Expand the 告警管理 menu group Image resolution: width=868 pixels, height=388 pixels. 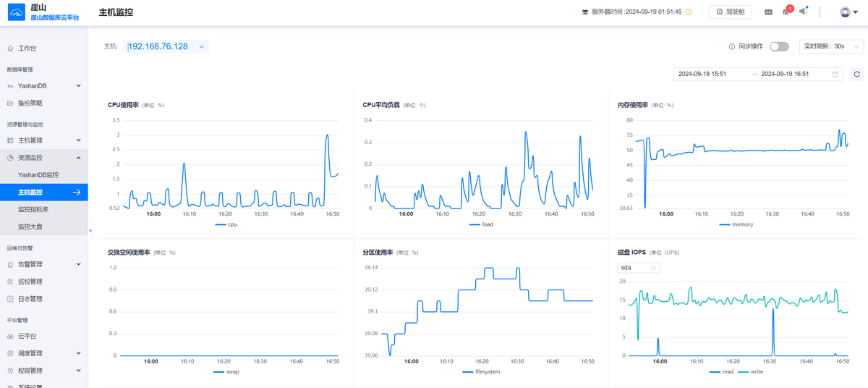click(44, 264)
